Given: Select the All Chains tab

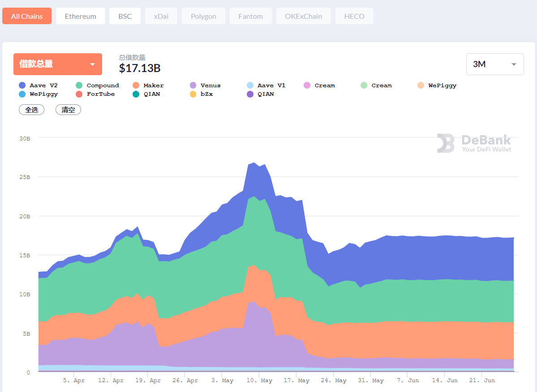Looking at the screenshot, I should pyautogui.click(x=27, y=16).
